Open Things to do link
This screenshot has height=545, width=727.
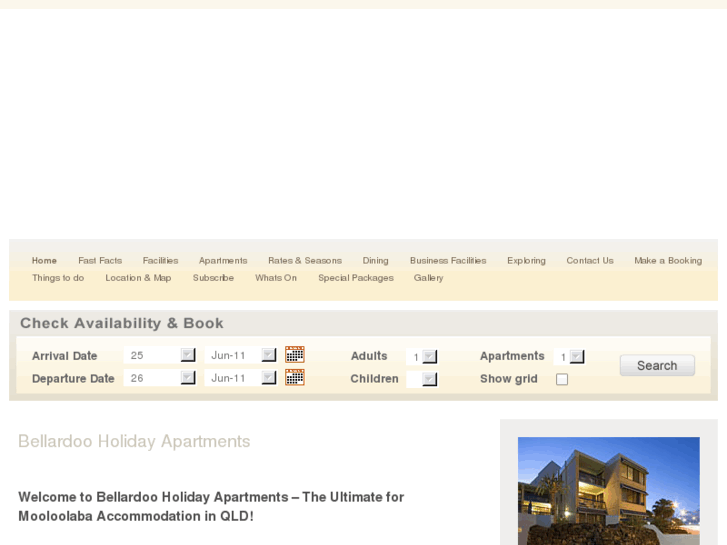click(x=58, y=278)
